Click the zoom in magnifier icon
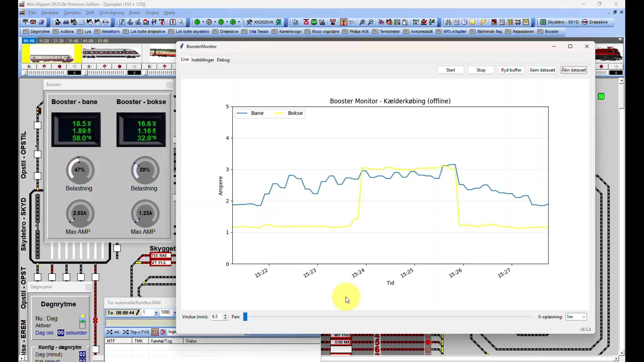This screenshot has height=362, width=644. 362,22
